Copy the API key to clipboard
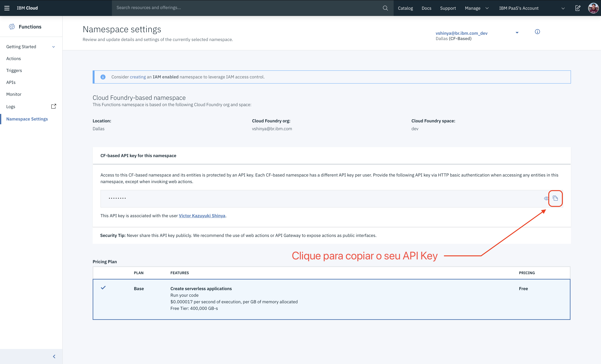This screenshot has width=601, height=364. click(555, 198)
